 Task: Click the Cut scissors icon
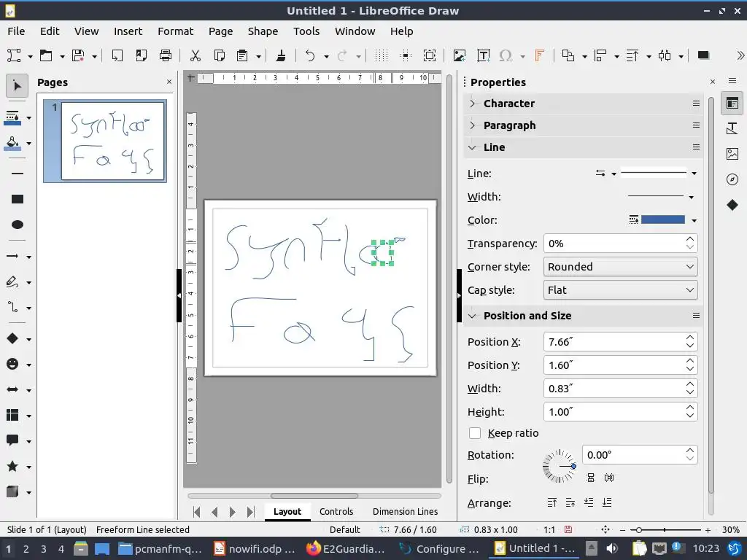pyautogui.click(x=195, y=55)
